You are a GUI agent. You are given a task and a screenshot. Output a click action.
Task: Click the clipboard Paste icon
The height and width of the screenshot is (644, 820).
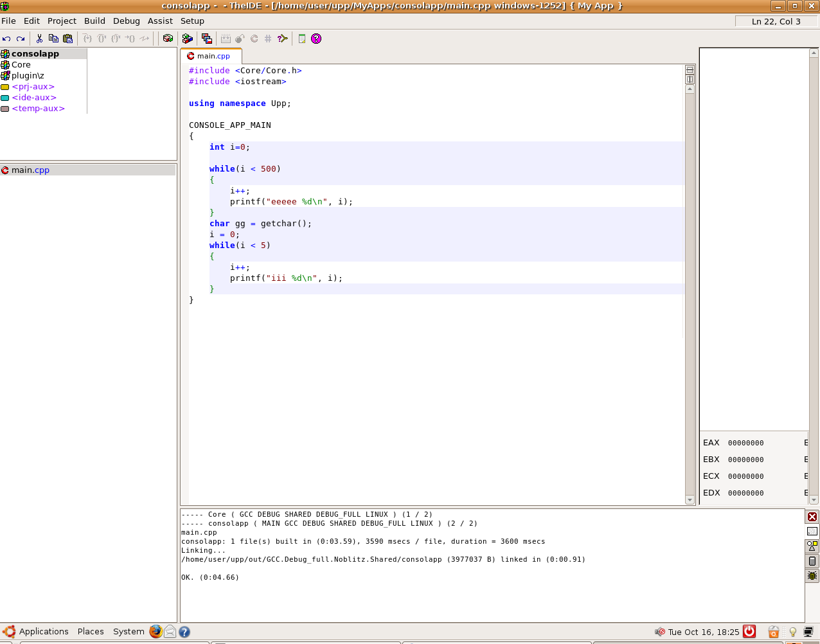click(x=67, y=39)
